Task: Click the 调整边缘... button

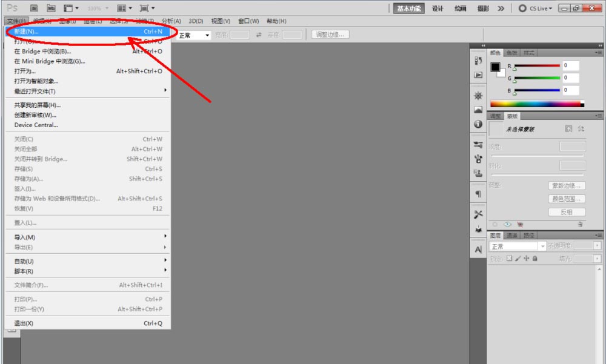Action: pos(330,35)
